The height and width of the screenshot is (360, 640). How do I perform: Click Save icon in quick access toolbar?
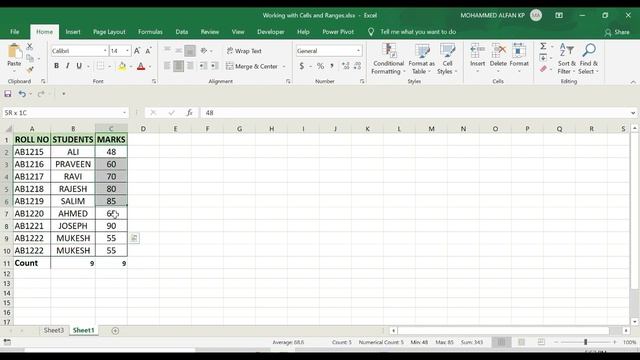coord(8,94)
